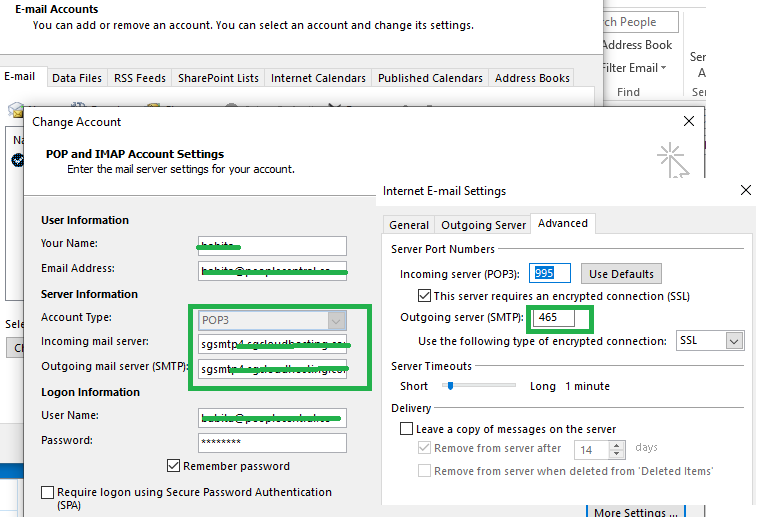Screen dimensions: 772x517
Task: Click the default account checkmark icon
Action: [x=18, y=160]
